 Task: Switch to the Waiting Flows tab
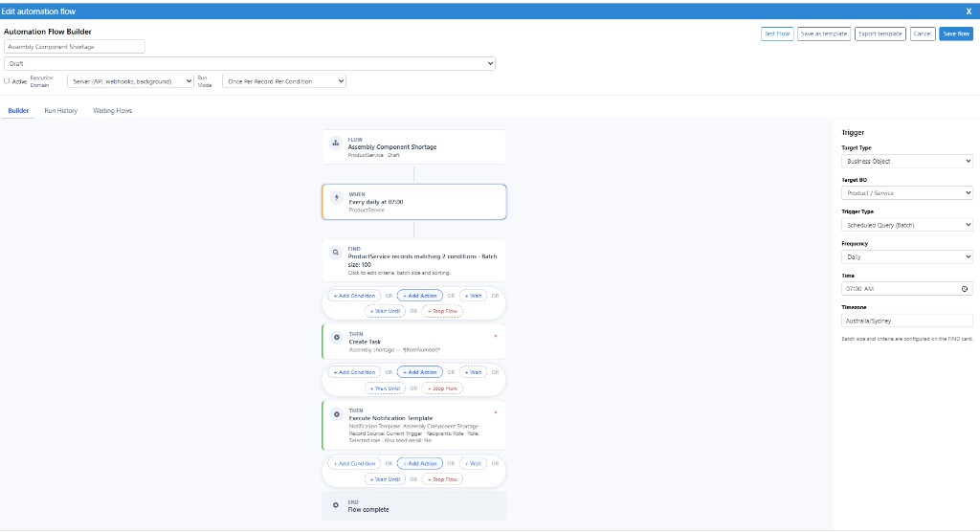(x=113, y=111)
